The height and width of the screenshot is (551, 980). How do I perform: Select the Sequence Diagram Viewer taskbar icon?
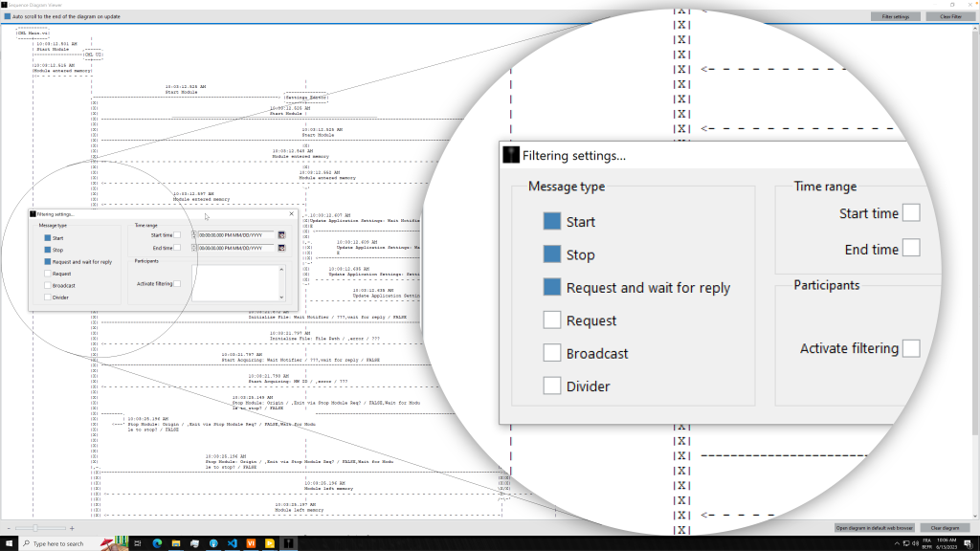288,543
